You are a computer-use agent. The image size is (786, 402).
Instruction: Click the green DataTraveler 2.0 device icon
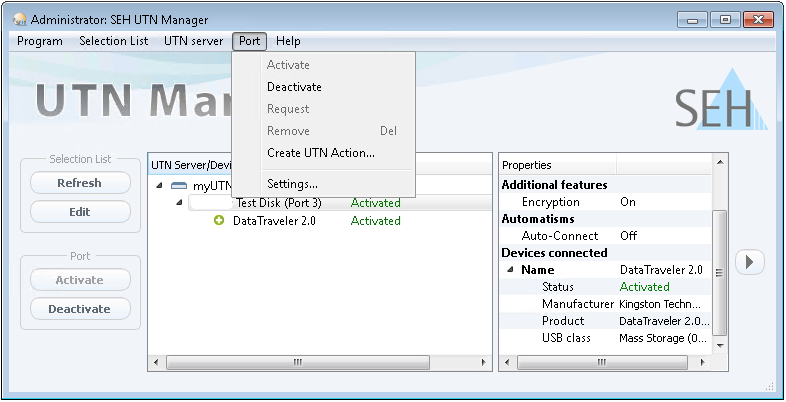(219, 221)
